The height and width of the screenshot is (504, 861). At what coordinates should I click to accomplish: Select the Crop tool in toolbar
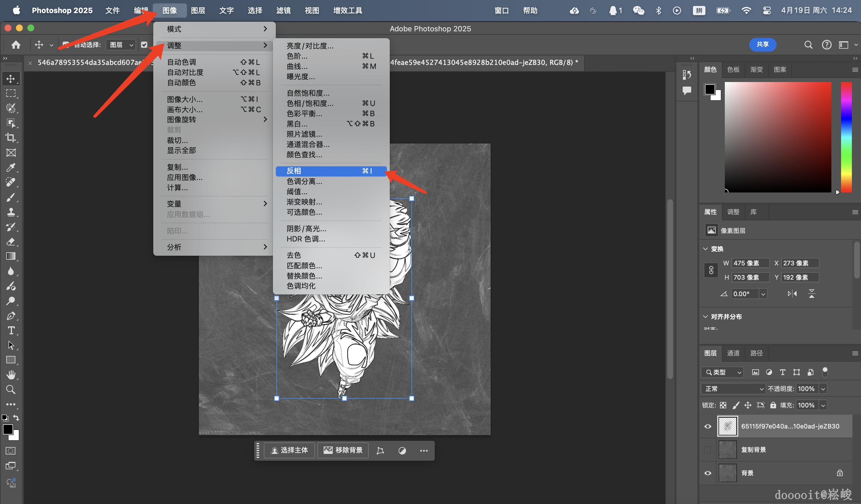coord(11,138)
